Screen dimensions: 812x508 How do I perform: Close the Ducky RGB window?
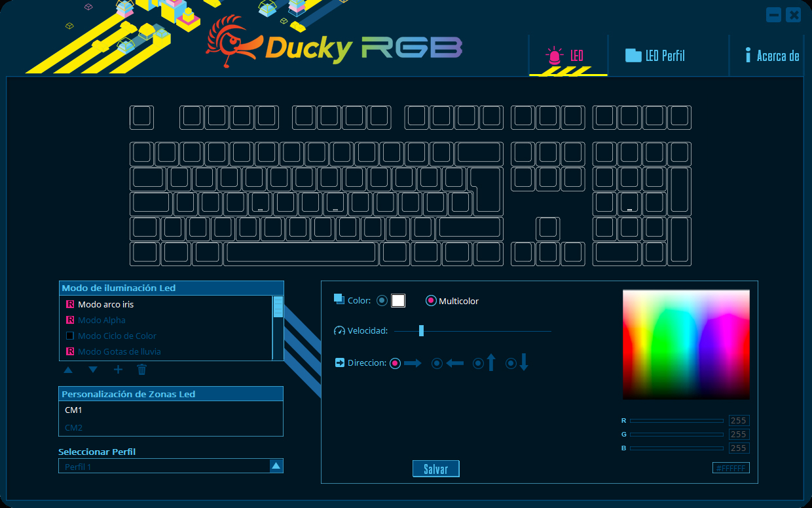[x=794, y=14]
